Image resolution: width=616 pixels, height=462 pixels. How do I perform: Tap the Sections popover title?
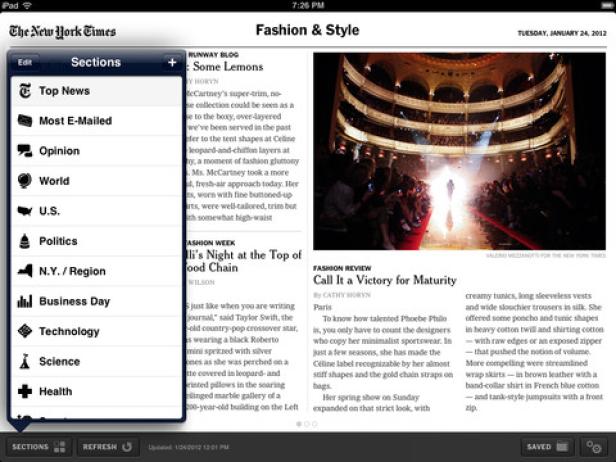click(x=96, y=62)
